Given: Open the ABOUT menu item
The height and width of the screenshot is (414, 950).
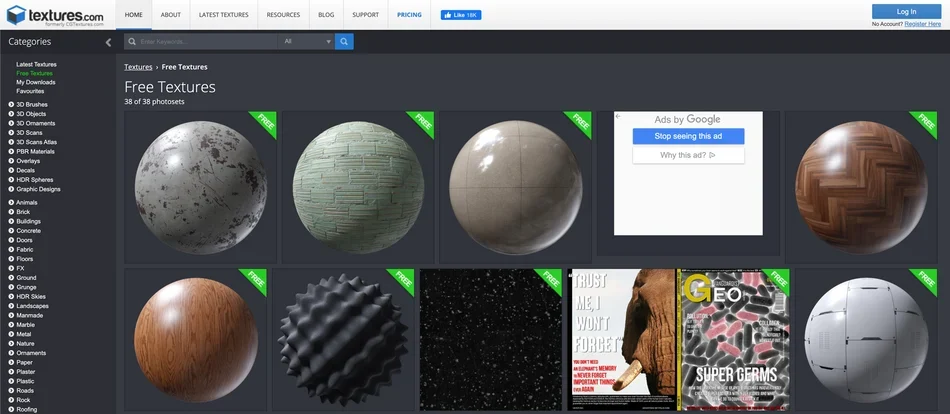Looking at the screenshot, I should 171,15.
